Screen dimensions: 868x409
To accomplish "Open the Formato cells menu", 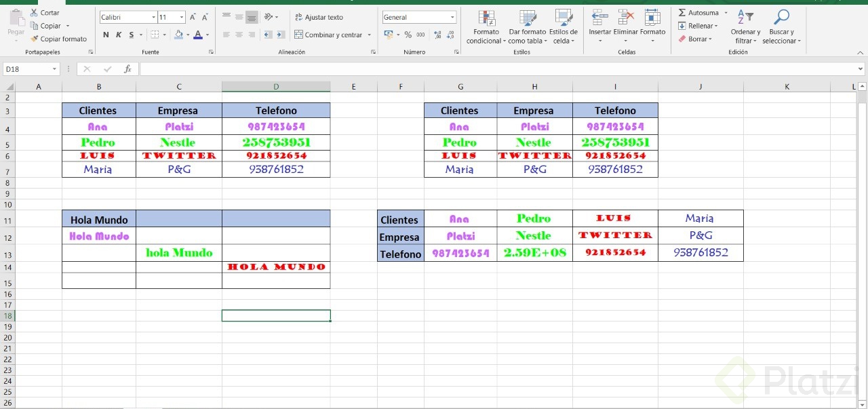I will click(x=652, y=26).
